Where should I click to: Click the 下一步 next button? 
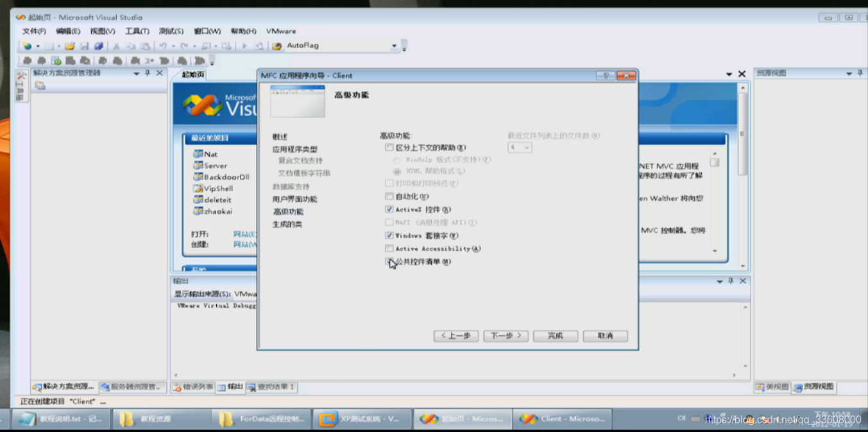pos(506,336)
